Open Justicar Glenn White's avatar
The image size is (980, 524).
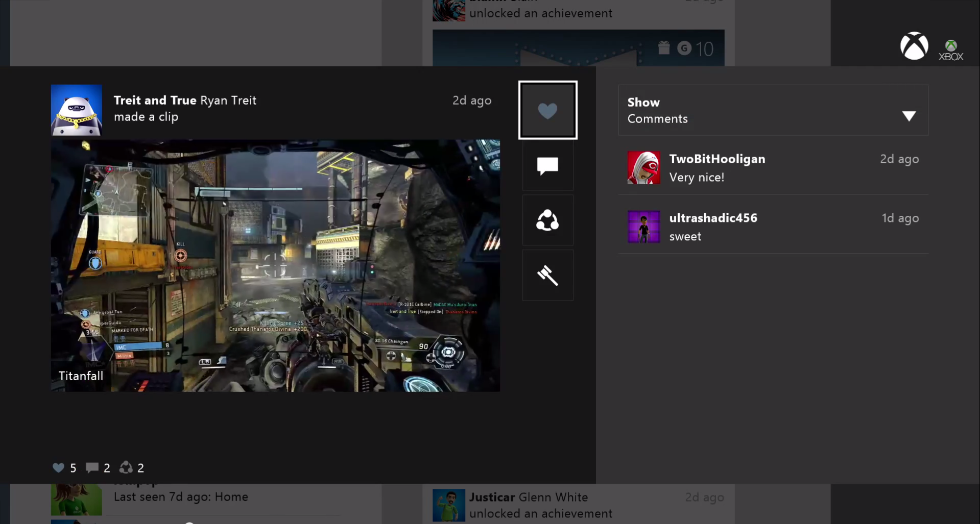point(448,505)
